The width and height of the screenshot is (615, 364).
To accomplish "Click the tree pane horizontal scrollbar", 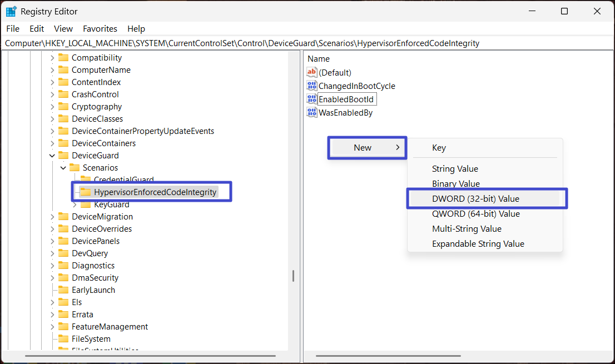I will pos(150,356).
